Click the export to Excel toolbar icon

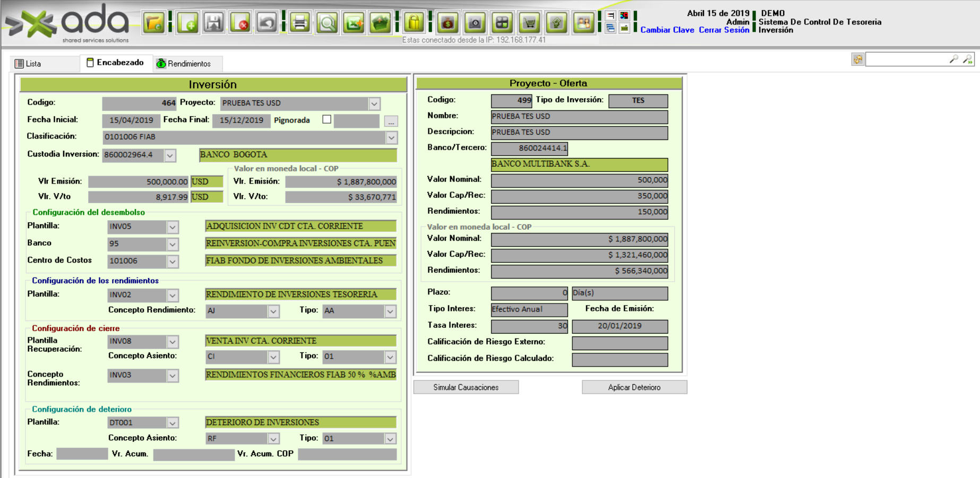354,23
